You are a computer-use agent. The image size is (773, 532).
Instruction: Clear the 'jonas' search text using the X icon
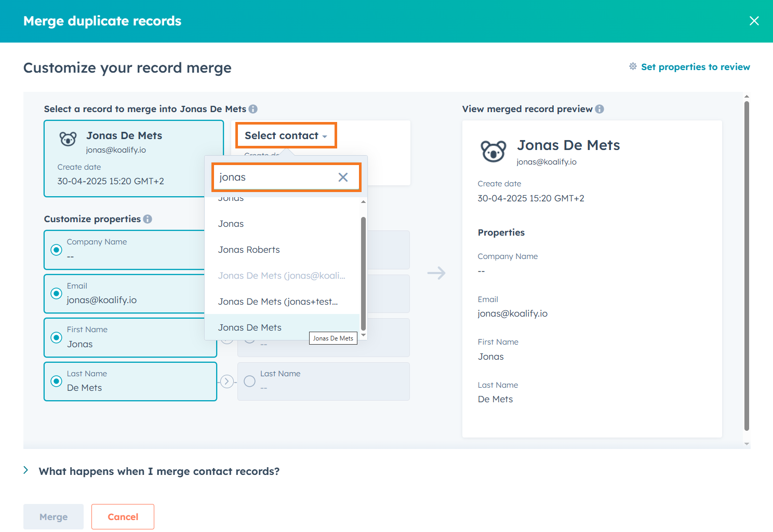[343, 177]
